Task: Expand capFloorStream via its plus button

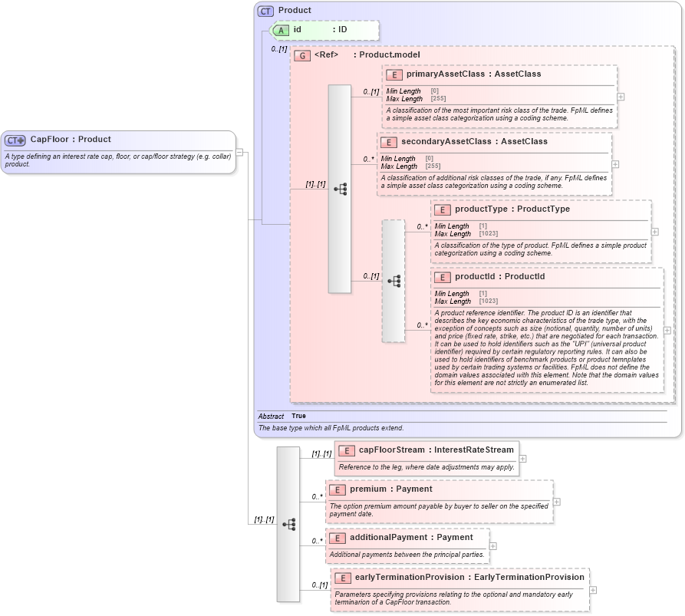Action: coord(522,458)
